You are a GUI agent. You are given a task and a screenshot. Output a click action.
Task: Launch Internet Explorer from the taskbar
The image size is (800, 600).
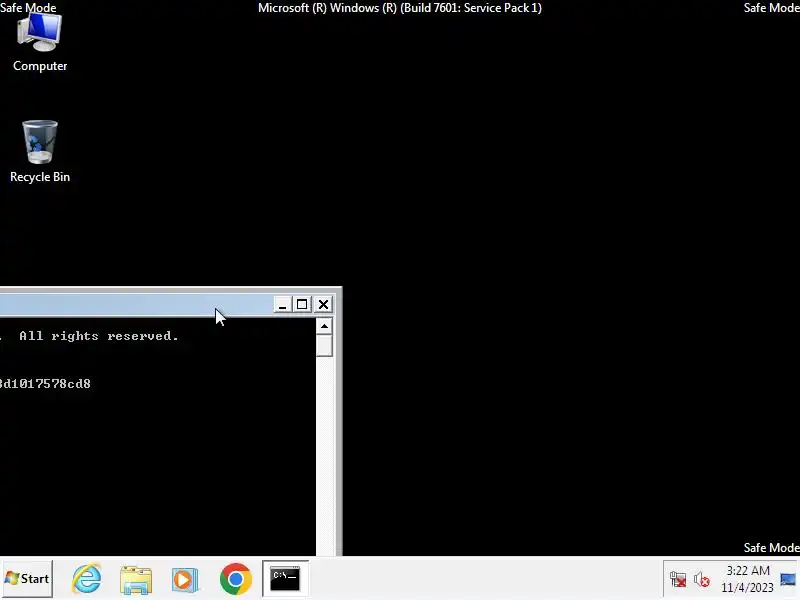[86, 579]
